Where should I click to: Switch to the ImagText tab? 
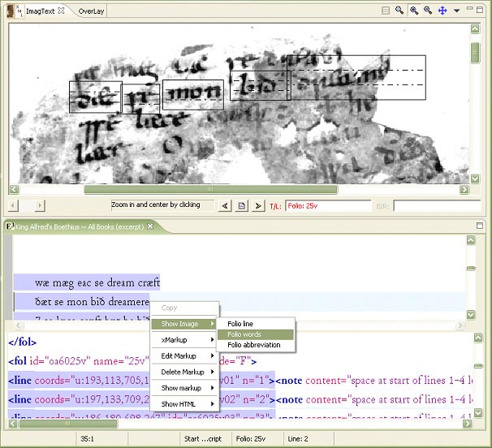[x=40, y=11]
